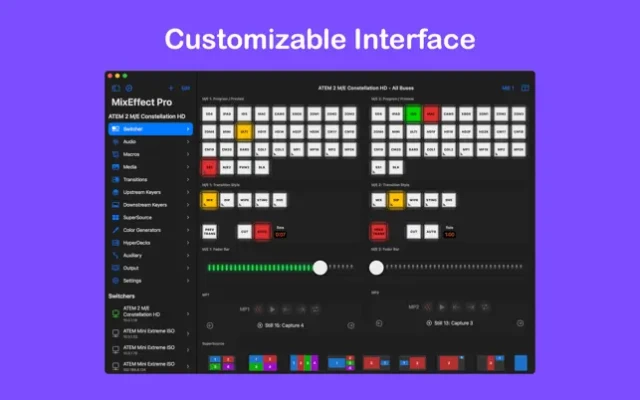This screenshot has width=640, height=400.
Task: Expand the Macros section in the sidebar
Action: (188, 154)
